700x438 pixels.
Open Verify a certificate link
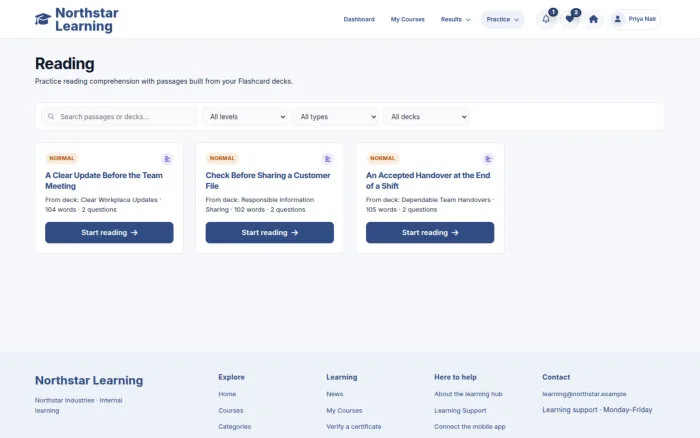click(x=354, y=426)
